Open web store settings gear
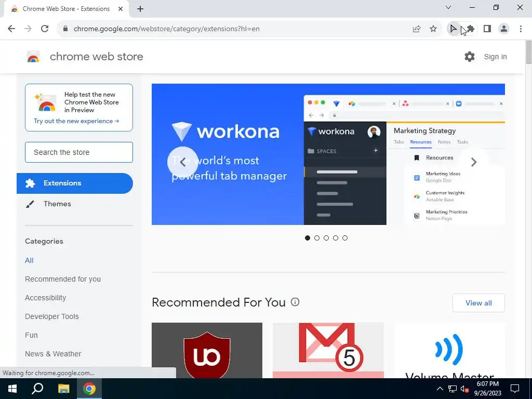 pyautogui.click(x=470, y=57)
